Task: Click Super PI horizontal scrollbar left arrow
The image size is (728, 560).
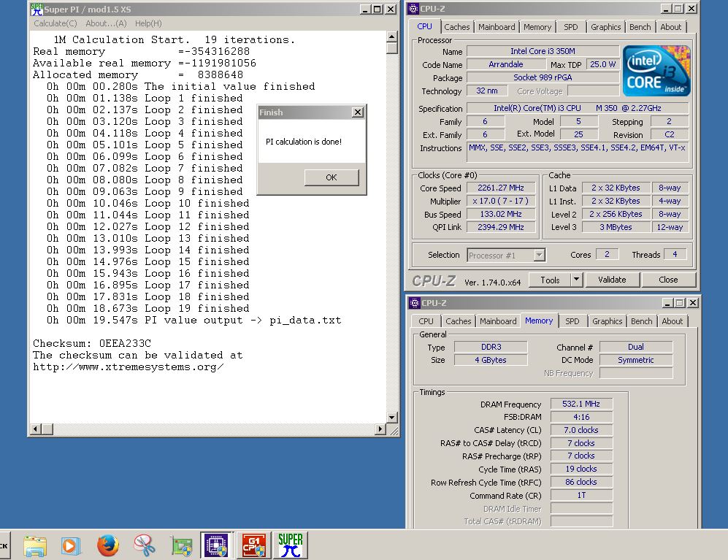Action: pyautogui.click(x=35, y=429)
